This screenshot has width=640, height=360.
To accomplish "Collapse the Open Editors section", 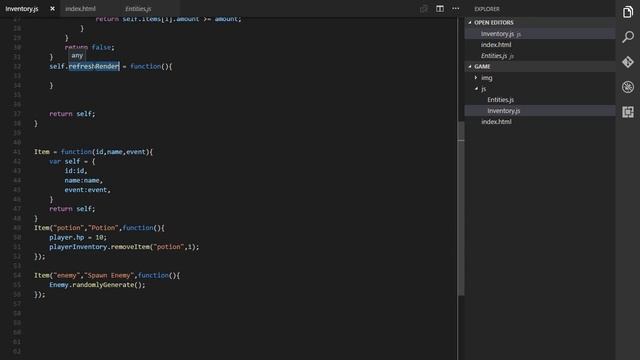I will click(540, 22).
